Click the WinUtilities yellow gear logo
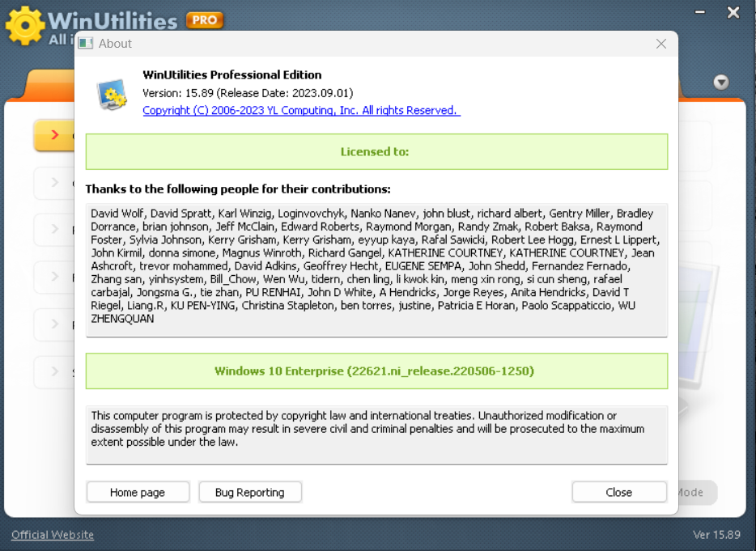 pyautogui.click(x=24, y=26)
